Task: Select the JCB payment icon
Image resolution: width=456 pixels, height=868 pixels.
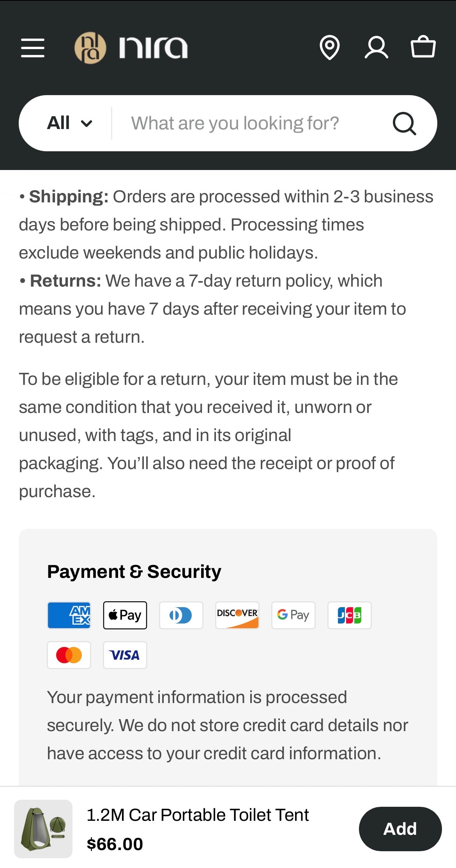Action: pyautogui.click(x=349, y=615)
